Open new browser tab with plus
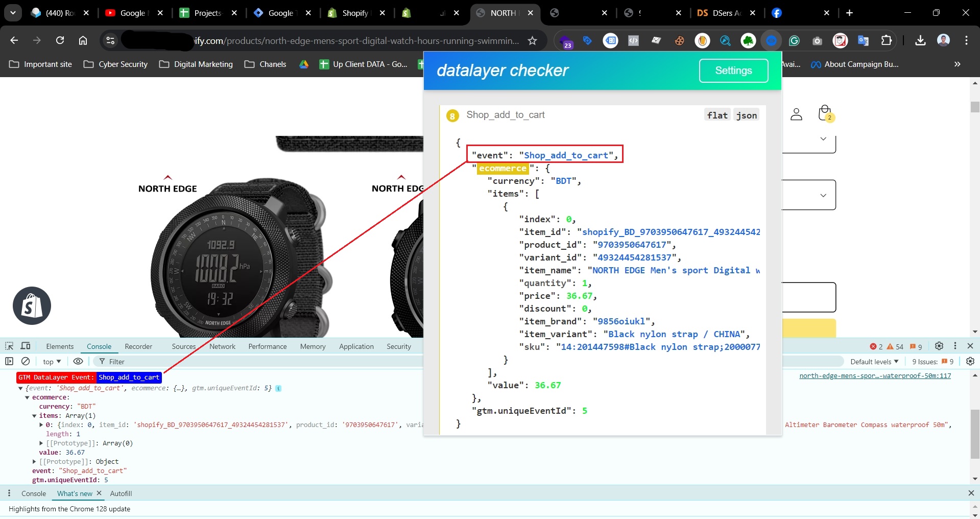 pyautogui.click(x=849, y=13)
